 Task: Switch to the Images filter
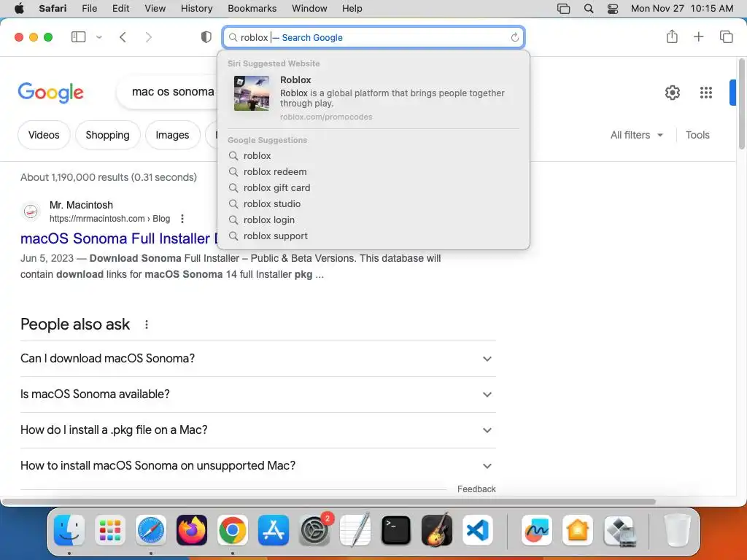pos(172,135)
